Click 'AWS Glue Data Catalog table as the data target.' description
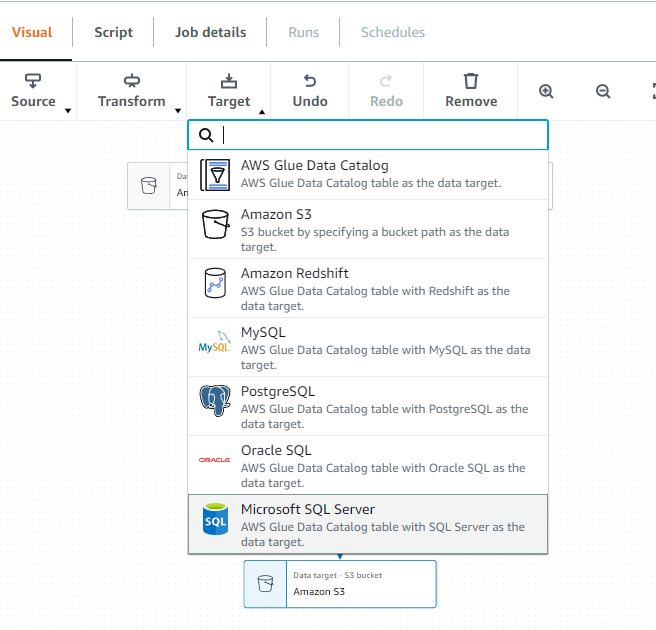Viewport: 656px width, 630px height. (x=371, y=183)
